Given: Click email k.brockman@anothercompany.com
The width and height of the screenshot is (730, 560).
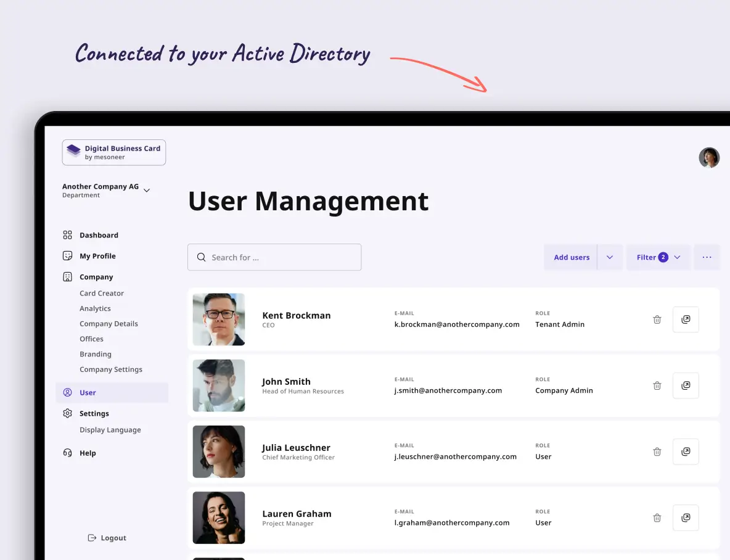Looking at the screenshot, I should (x=457, y=324).
